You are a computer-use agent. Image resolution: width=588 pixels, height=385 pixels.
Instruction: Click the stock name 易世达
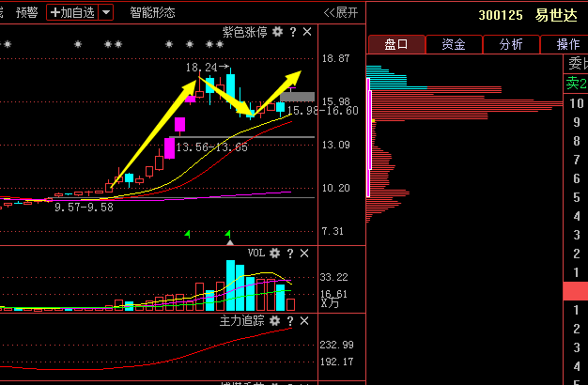(556, 15)
